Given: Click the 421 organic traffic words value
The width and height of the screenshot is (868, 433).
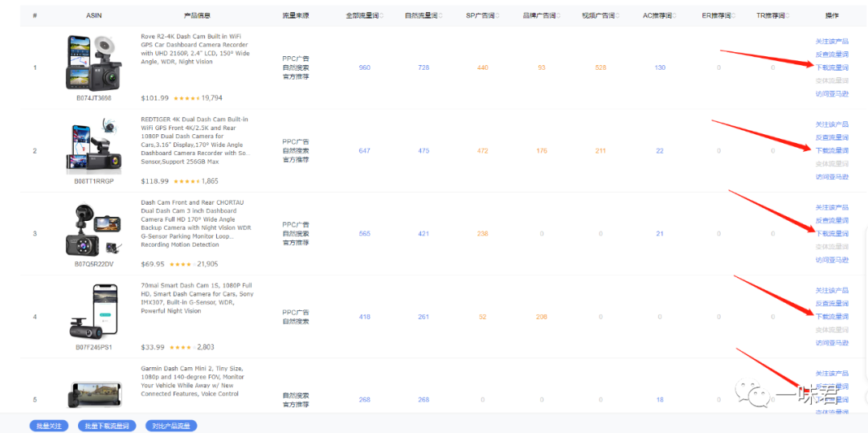Looking at the screenshot, I should point(424,233).
